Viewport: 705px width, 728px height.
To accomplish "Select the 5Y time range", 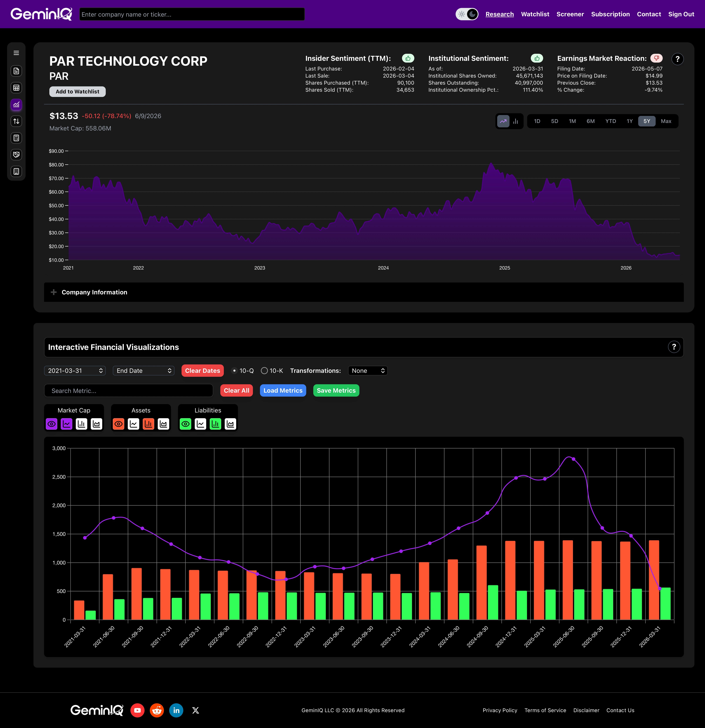I will click(647, 121).
